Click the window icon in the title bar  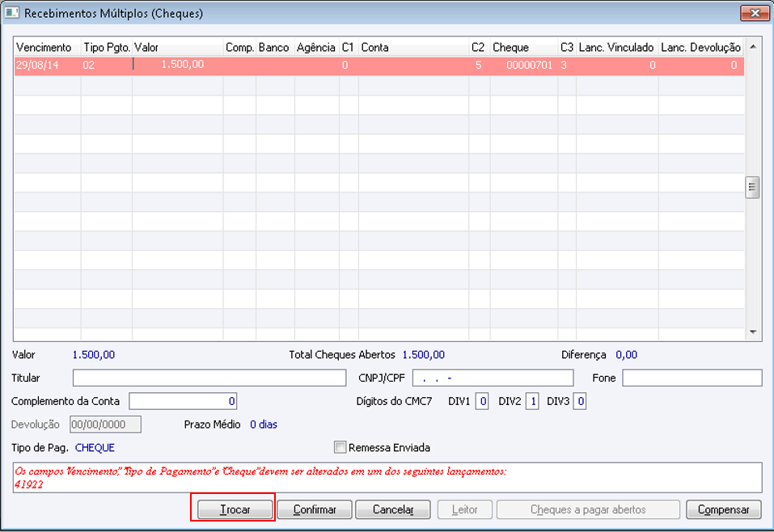click(x=11, y=12)
